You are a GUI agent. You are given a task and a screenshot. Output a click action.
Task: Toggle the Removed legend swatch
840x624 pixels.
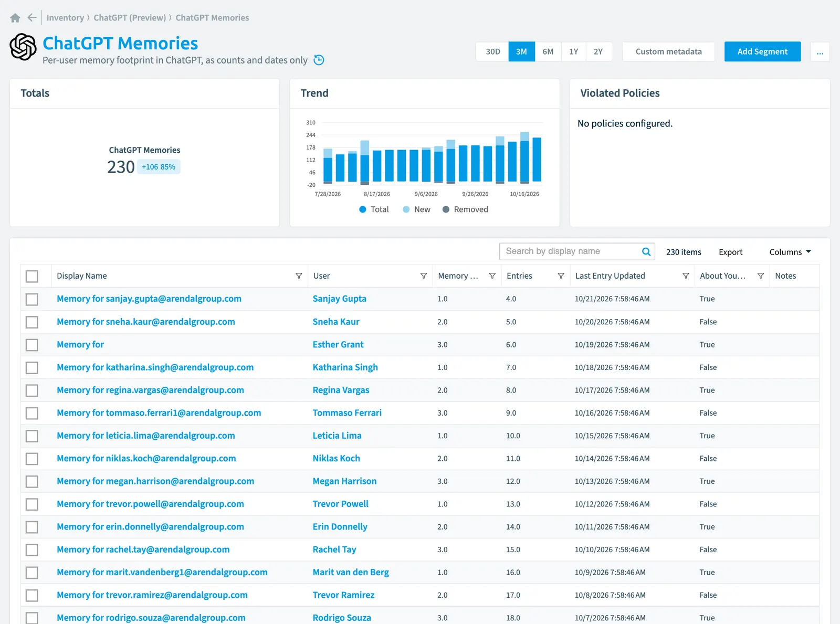[446, 209]
